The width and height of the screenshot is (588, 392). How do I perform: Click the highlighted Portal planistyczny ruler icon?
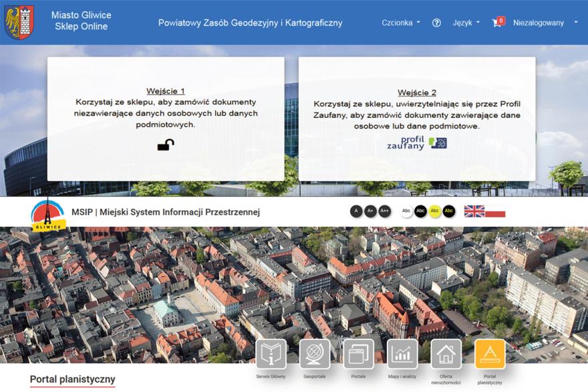pos(489,353)
